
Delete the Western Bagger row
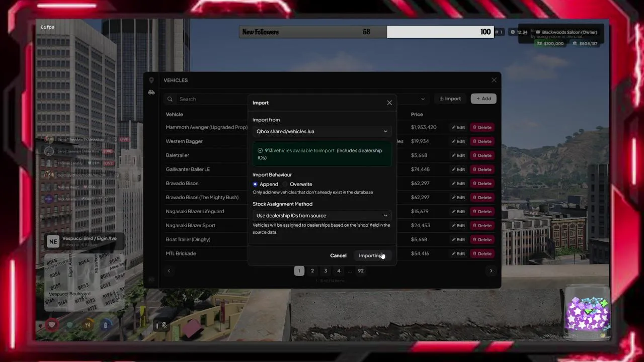point(482,141)
